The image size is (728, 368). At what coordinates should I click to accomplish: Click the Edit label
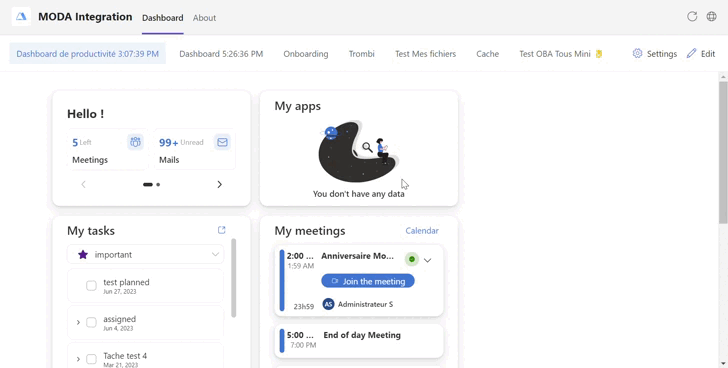pyautogui.click(x=708, y=54)
